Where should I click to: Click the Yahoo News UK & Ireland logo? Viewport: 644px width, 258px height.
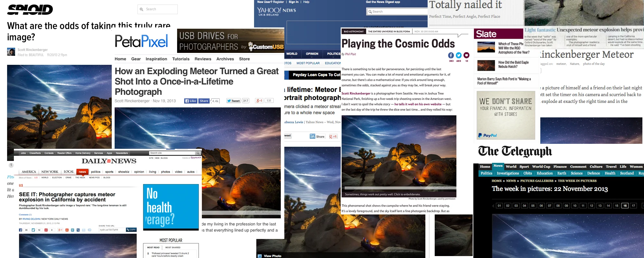tap(276, 12)
